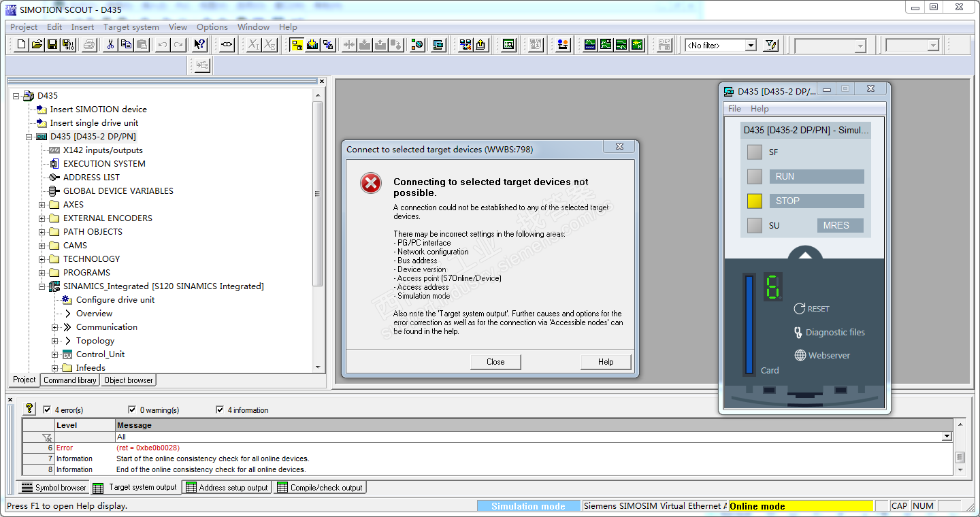Click the percent-symbol toolbar icon
980x517 pixels.
pos(328,45)
